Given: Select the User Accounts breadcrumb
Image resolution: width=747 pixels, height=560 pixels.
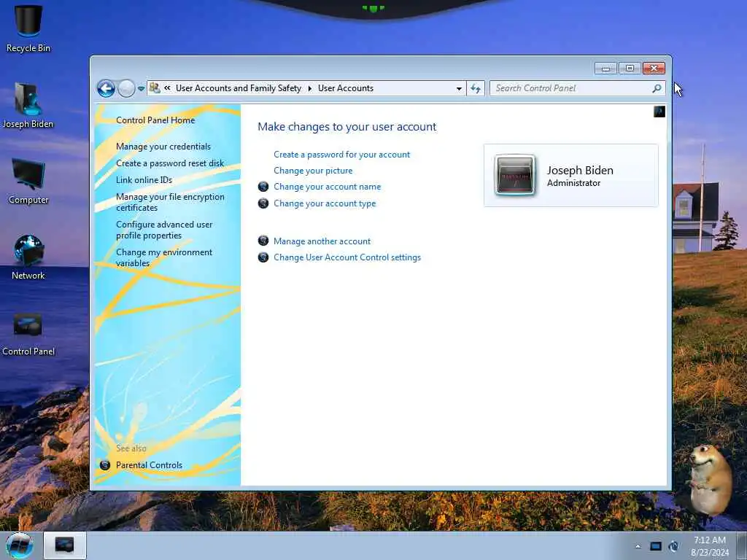Looking at the screenshot, I should (x=346, y=88).
